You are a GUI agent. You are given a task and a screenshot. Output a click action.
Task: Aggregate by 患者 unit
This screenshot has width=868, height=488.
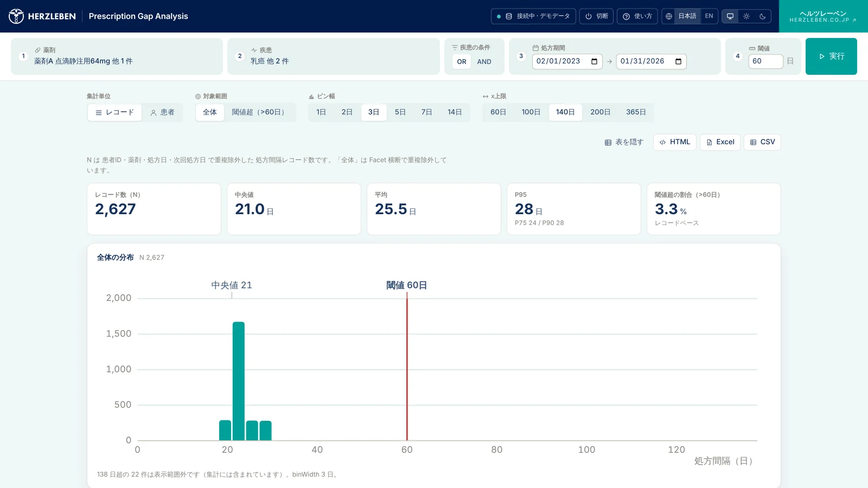tap(162, 112)
